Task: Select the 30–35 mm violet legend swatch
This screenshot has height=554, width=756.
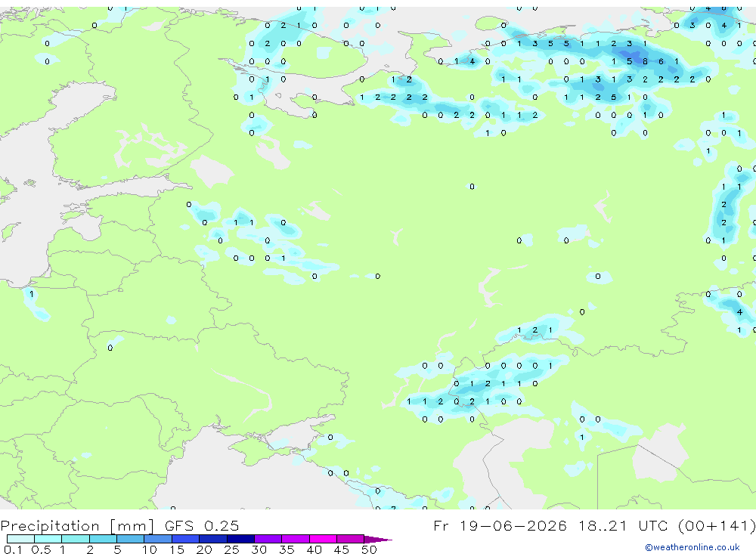Action: coord(268,539)
